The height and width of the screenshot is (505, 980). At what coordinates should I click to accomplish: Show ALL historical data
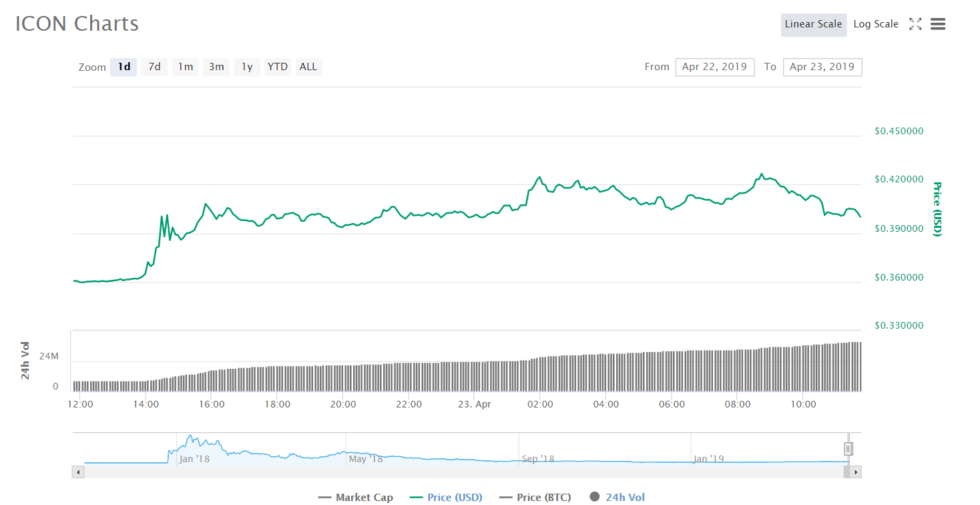[308, 67]
